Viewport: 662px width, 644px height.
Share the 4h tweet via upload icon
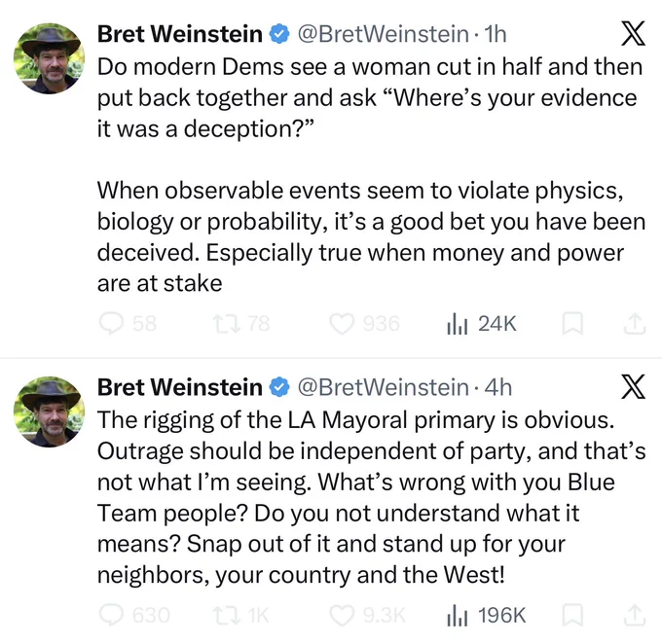[635, 615]
